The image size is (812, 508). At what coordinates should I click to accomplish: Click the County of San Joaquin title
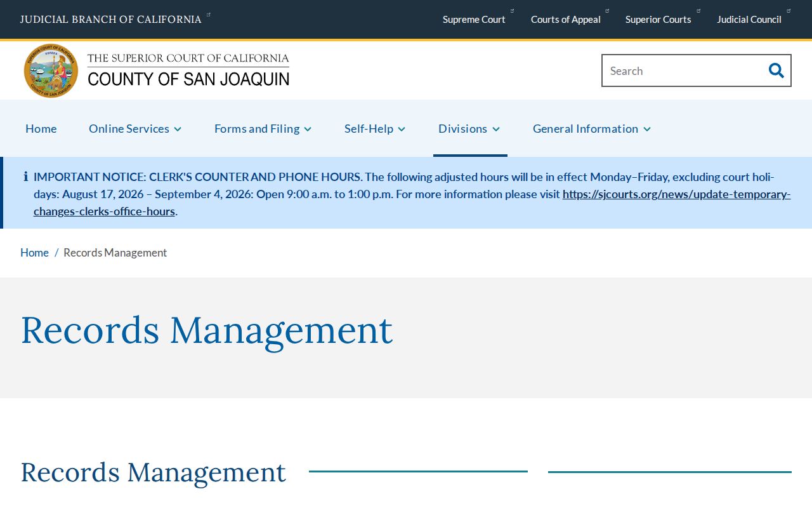tap(188, 78)
